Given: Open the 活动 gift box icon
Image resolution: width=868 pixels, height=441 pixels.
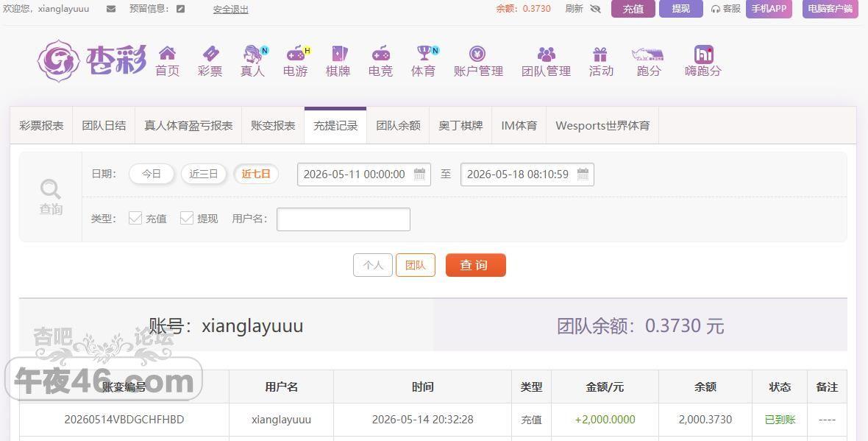Looking at the screenshot, I should coord(600,54).
